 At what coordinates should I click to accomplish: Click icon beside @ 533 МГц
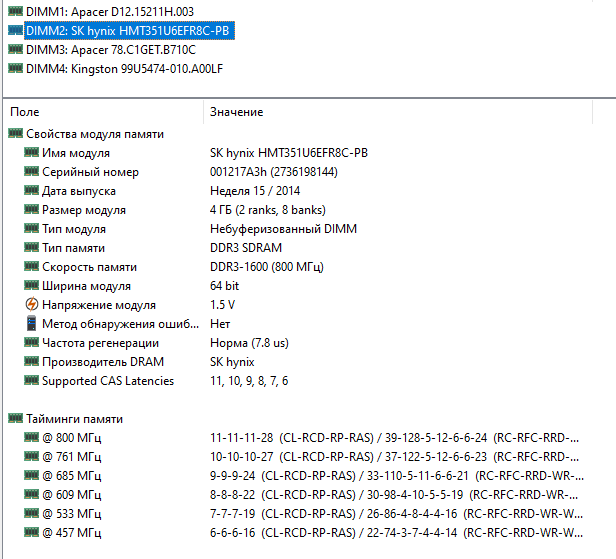(31, 513)
